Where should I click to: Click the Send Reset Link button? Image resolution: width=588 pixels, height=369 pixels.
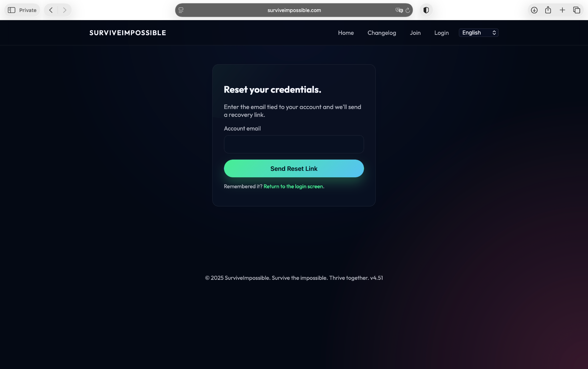(x=294, y=168)
